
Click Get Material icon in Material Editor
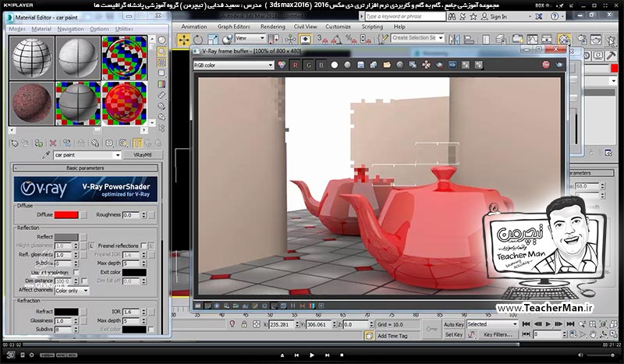click(14, 143)
